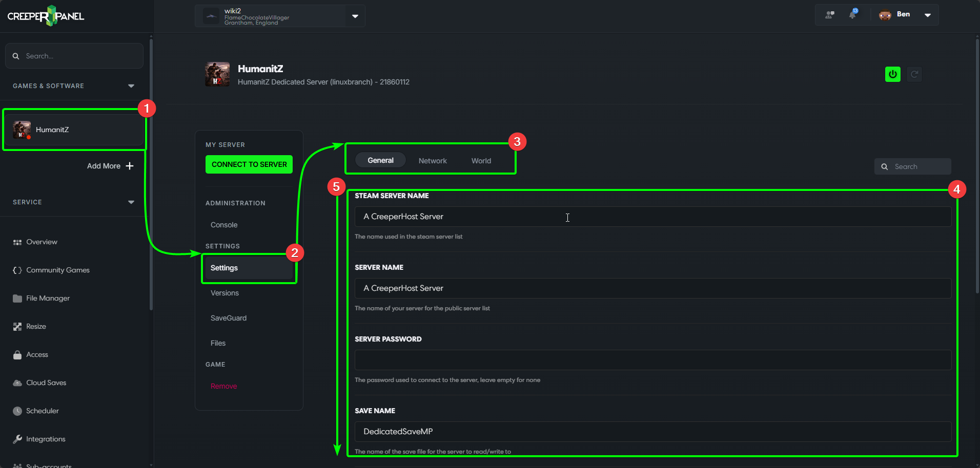This screenshot has height=468, width=980.
Task: Expand the wiki2 server selector dropdown
Action: [x=355, y=16]
